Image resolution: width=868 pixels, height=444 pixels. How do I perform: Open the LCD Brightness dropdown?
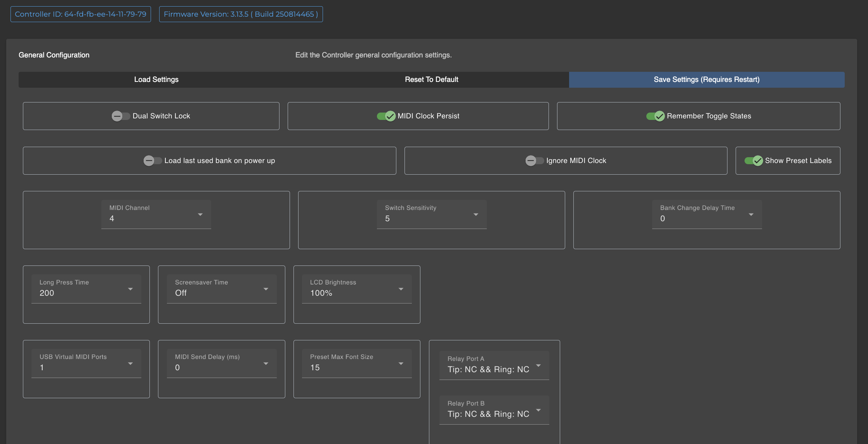(356, 289)
